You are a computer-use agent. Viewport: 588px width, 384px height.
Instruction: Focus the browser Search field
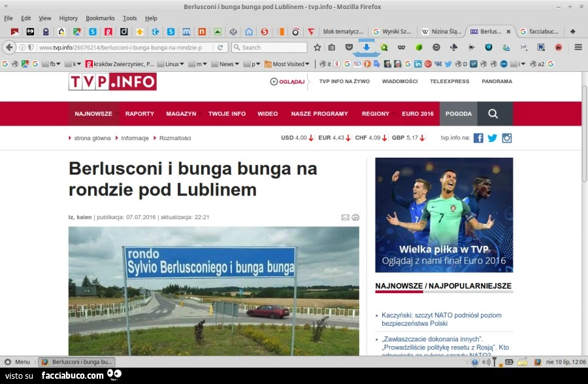coord(270,47)
